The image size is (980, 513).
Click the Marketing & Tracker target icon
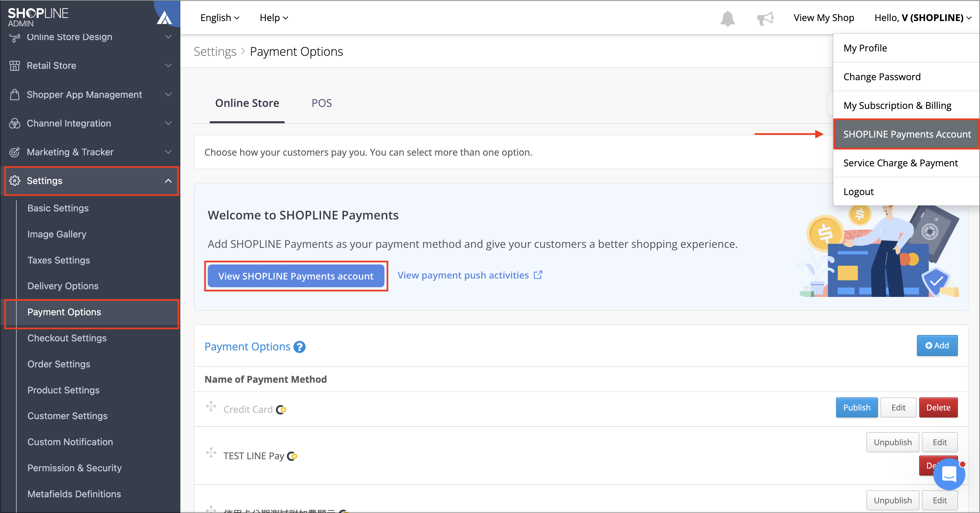pos(14,152)
